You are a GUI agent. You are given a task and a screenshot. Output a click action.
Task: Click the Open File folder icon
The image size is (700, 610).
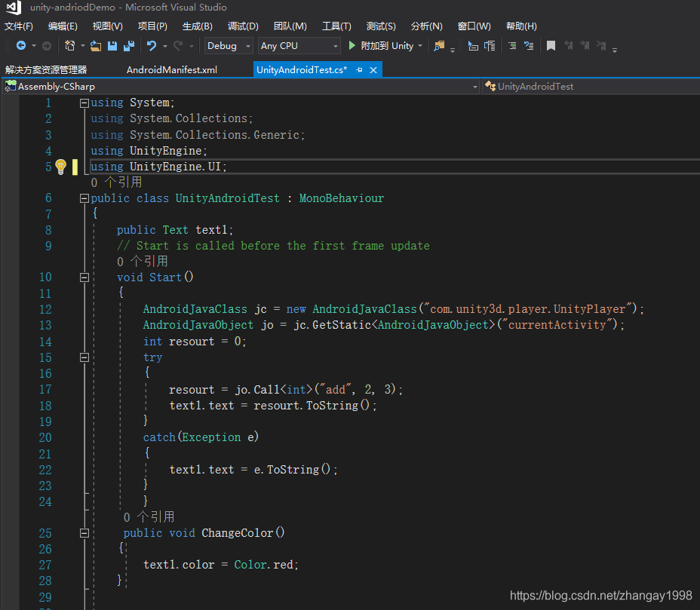(96, 45)
